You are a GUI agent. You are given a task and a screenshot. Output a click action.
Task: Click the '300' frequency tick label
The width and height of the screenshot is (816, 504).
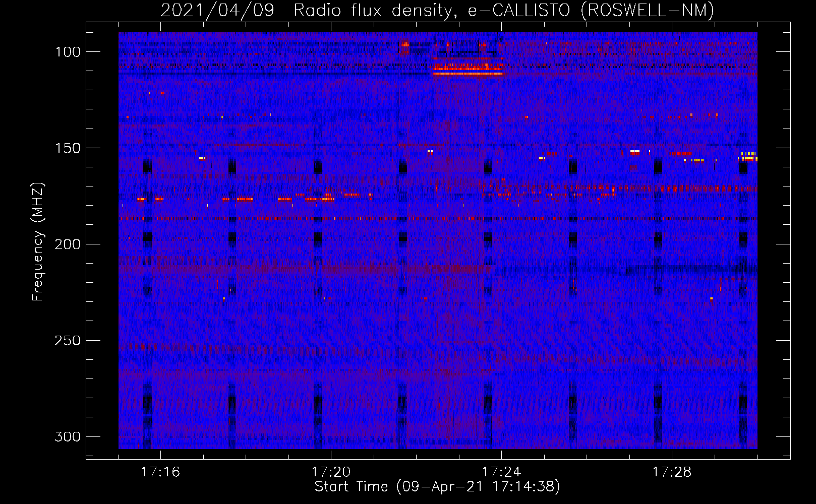pyautogui.click(x=68, y=436)
